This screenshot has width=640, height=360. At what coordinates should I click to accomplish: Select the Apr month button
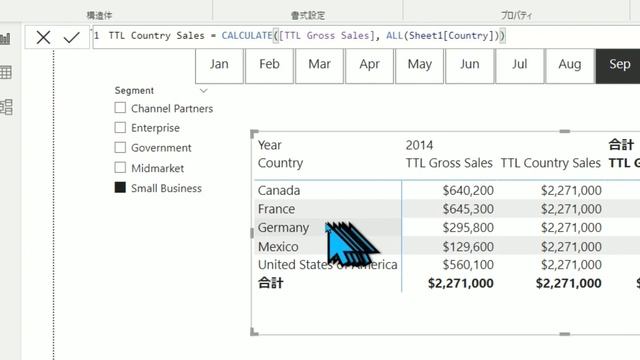[370, 66]
